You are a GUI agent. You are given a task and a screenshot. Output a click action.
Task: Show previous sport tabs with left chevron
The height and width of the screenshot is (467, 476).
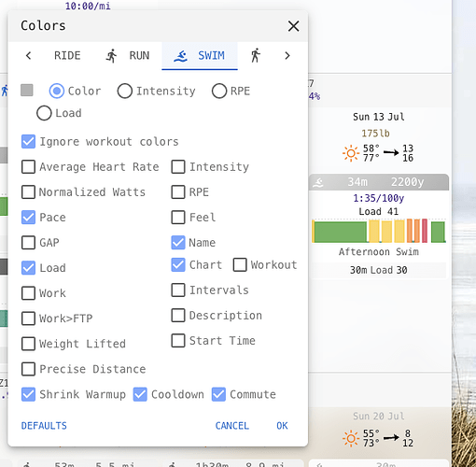point(28,56)
